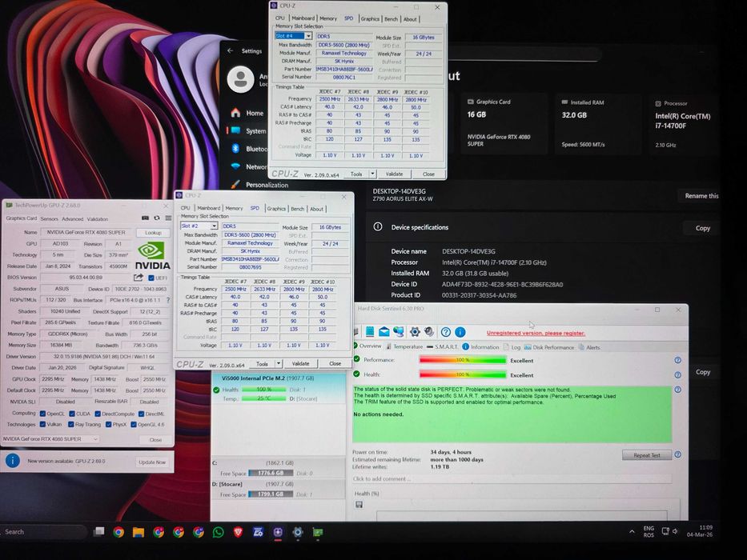Screen dimensions: 747x560
Task: Open System in the Settings sidebar
Action: click(x=249, y=131)
